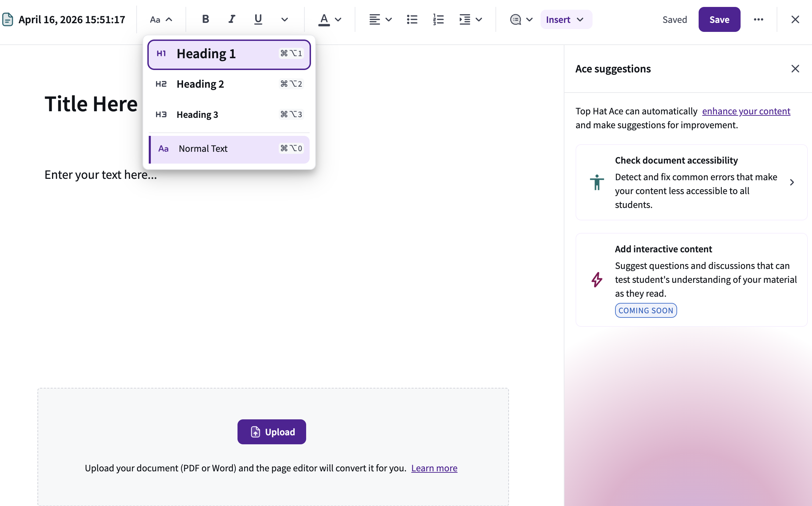Click the Ace suggestions panel title
This screenshot has width=812, height=506.
click(x=613, y=69)
